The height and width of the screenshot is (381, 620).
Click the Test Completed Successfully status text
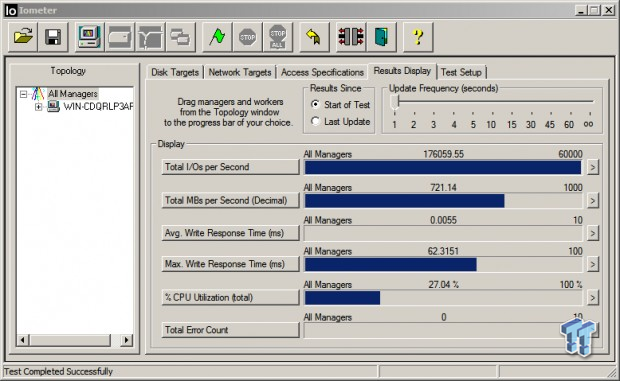(x=59, y=372)
